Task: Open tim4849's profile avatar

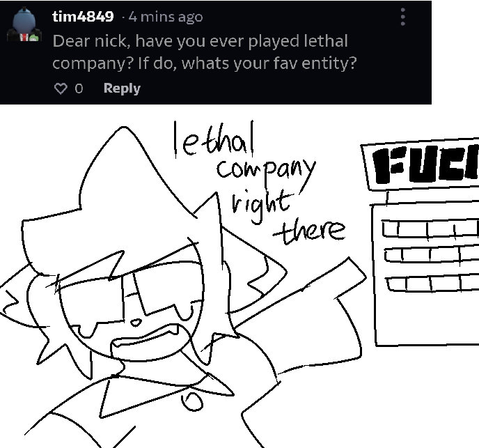Action: pyautogui.click(x=24, y=24)
